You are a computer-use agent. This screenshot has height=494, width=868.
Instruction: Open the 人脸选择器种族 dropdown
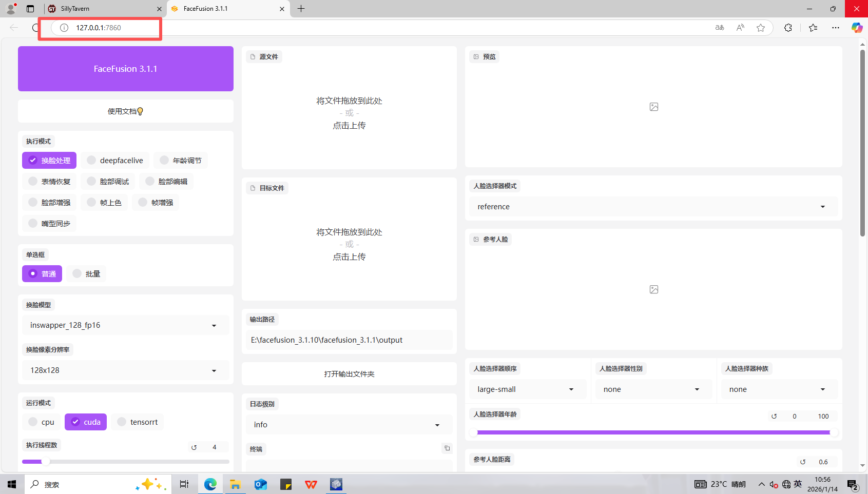(780, 389)
